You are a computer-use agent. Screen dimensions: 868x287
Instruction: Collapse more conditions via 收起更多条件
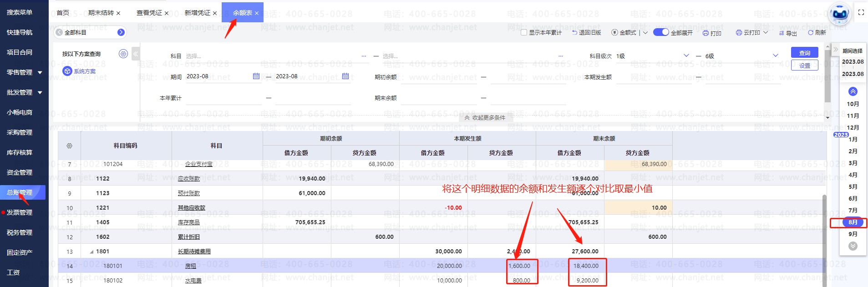click(485, 117)
